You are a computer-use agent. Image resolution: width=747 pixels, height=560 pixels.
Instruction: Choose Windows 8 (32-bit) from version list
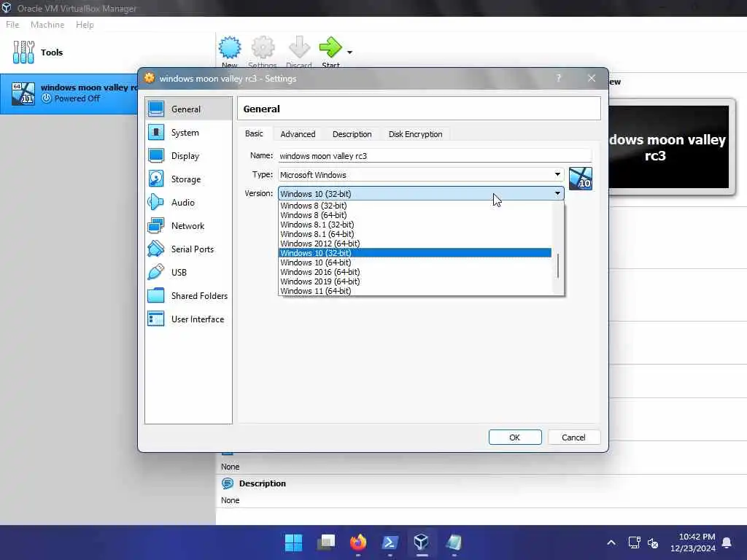point(414,205)
